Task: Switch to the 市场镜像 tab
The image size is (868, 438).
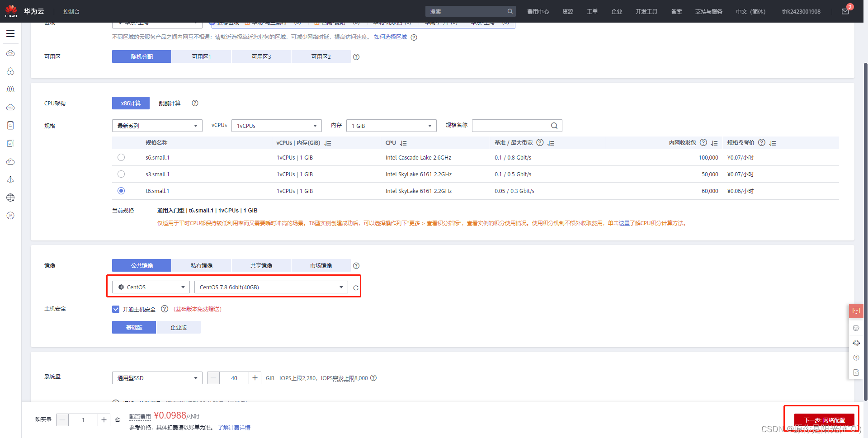Action: tap(321, 265)
